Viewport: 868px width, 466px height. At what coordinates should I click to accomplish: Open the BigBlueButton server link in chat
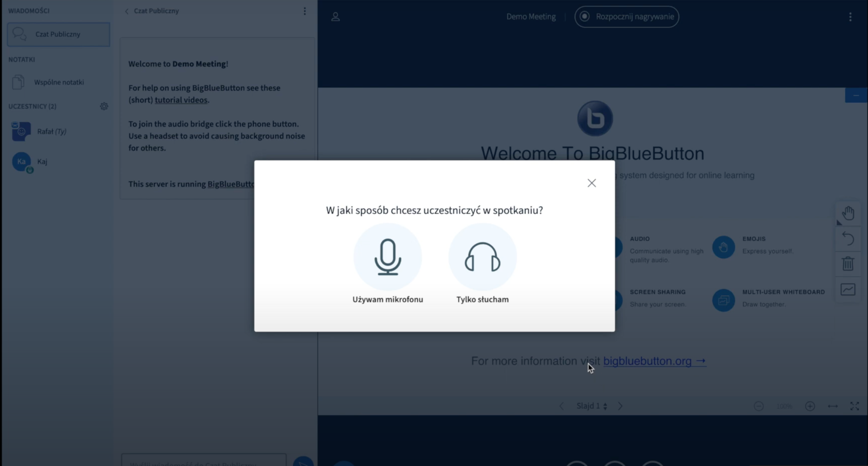231,184
